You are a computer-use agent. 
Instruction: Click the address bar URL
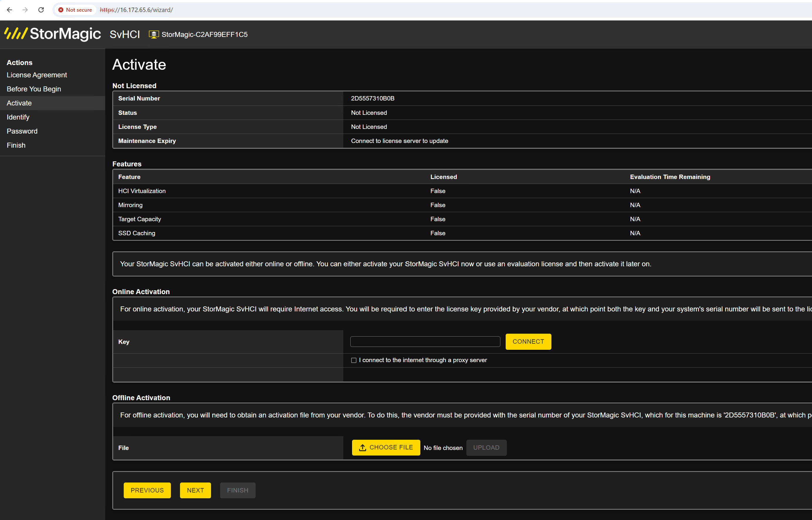point(137,10)
